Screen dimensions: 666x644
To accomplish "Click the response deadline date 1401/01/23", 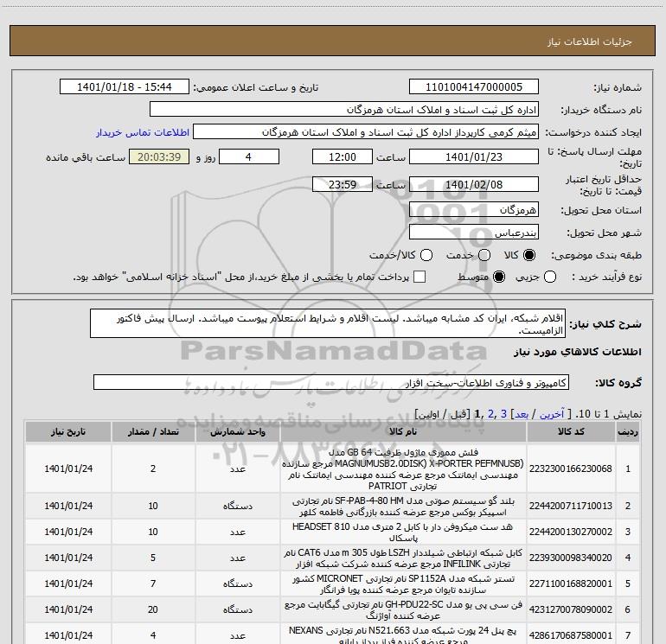I will (474, 156).
